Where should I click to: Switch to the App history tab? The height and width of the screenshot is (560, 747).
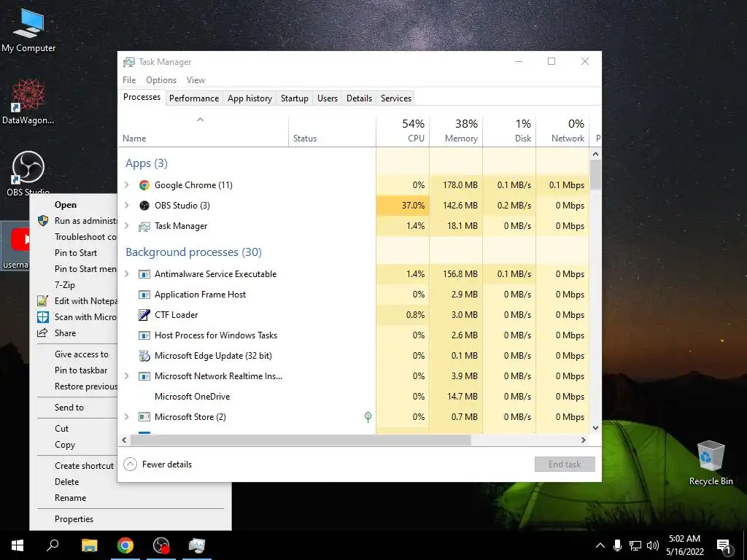point(249,98)
